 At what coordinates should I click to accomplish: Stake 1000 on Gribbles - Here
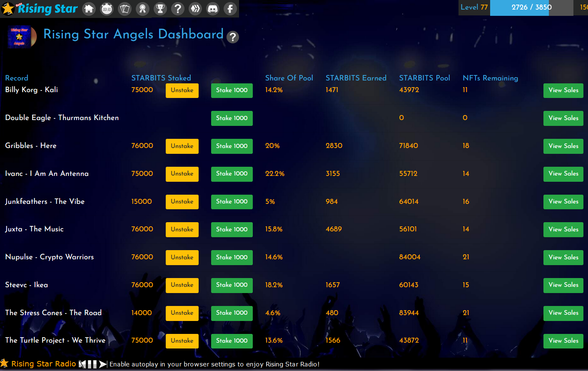[x=232, y=146]
